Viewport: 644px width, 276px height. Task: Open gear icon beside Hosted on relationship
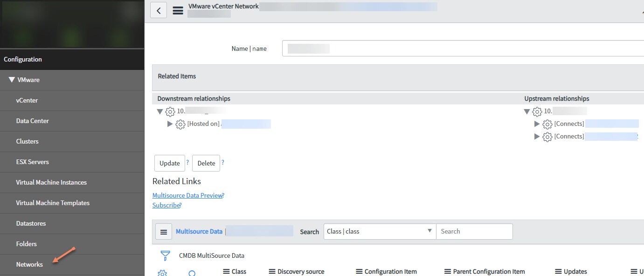180,124
